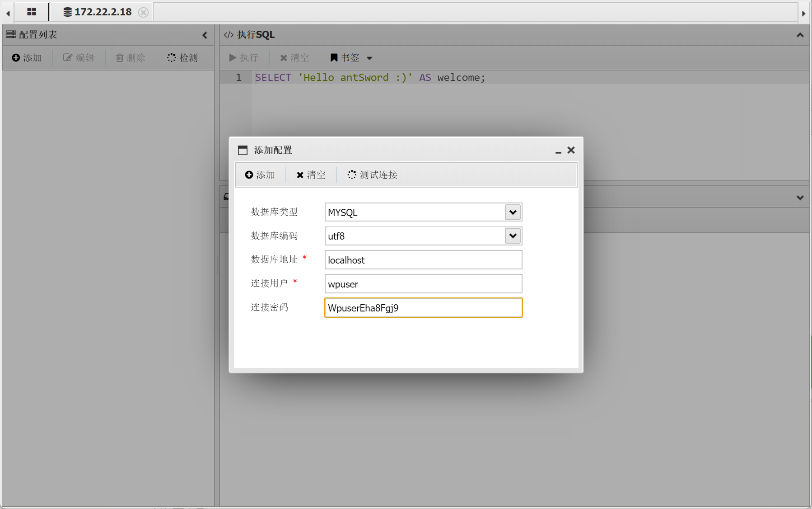Click 添加 in the 添加配置 dialog
812x509 pixels.
(x=260, y=175)
